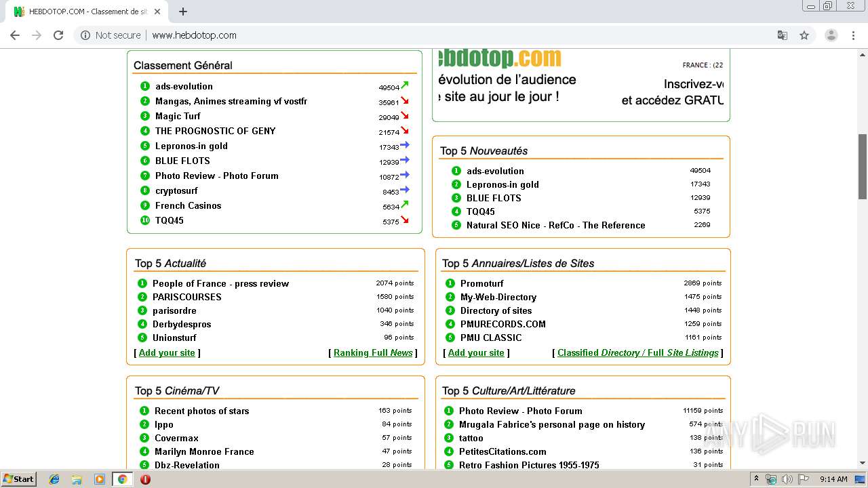Open Classified Directory / Full Site Listings
The width and height of the screenshot is (868, 488).
(x=638, y=352)
